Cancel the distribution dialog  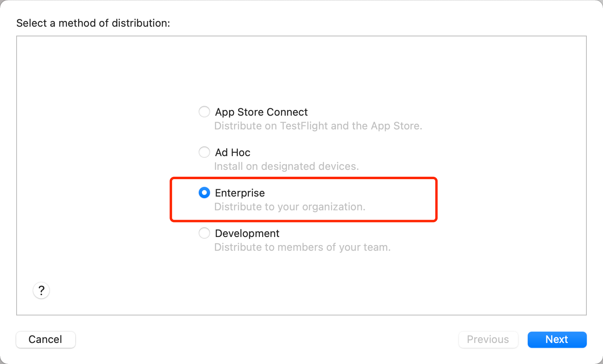click(x=46, y=339)
